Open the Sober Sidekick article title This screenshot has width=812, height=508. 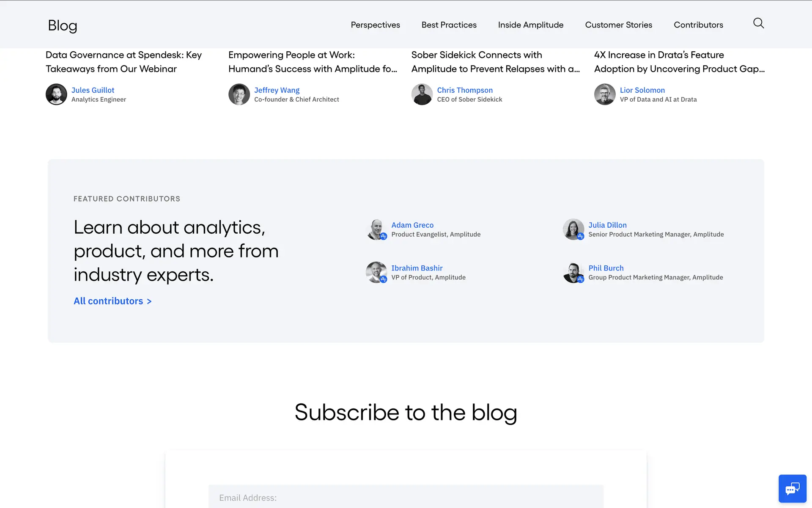click(495, 62)
